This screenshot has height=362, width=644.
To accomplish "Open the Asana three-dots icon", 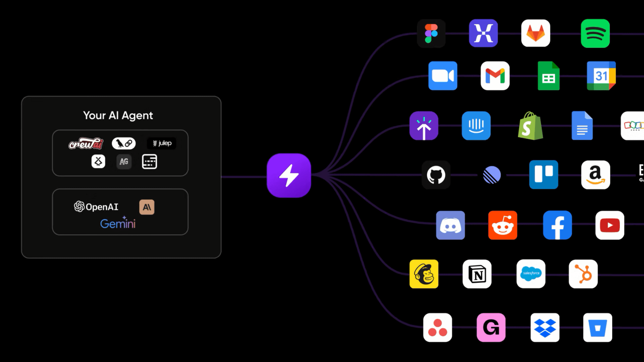I will [438, 327].
